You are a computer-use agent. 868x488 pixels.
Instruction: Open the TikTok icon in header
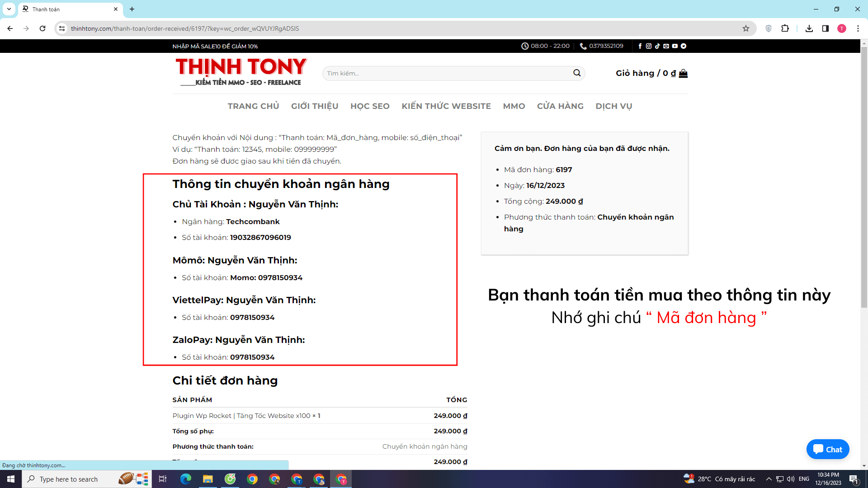tap(657, 46)
